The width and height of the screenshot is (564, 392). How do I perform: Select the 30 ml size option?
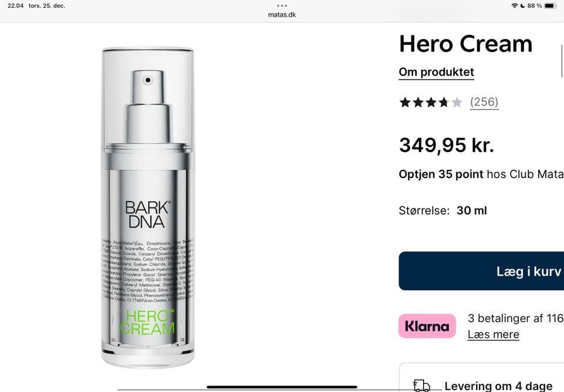click(x=472, y=210)
